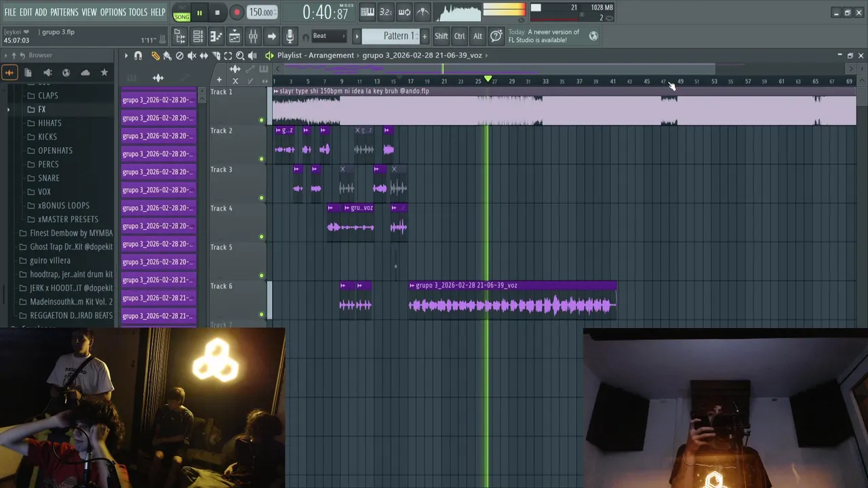Select the Paint brush tool in playlist
Viewport: 868px width, 488px height.
click(167, 56)
